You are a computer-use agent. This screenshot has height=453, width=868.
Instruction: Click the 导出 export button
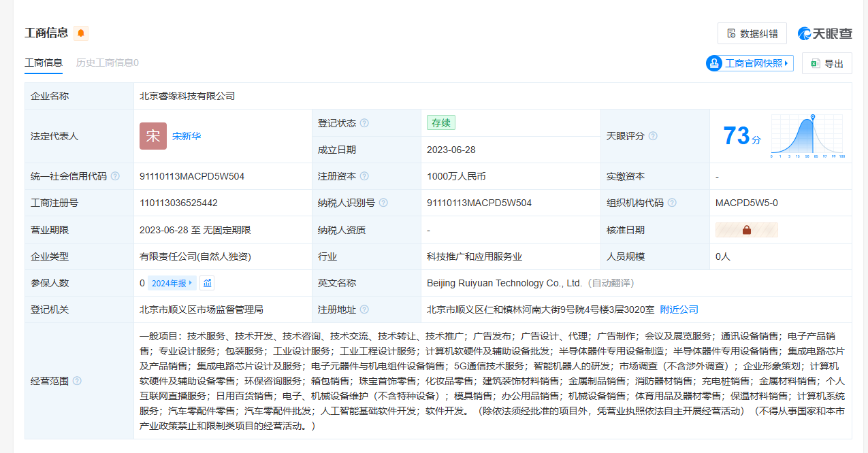826,63
